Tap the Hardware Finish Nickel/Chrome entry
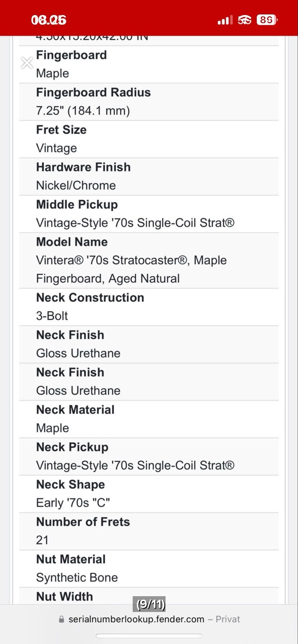Image resolution: width=298 pixels, height=644 pixels. [x=149, y=176]
